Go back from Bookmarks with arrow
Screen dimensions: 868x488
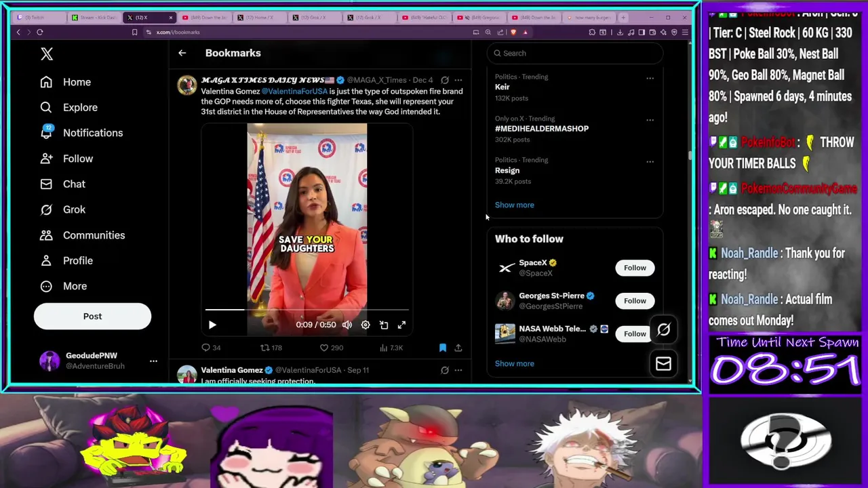182,53
